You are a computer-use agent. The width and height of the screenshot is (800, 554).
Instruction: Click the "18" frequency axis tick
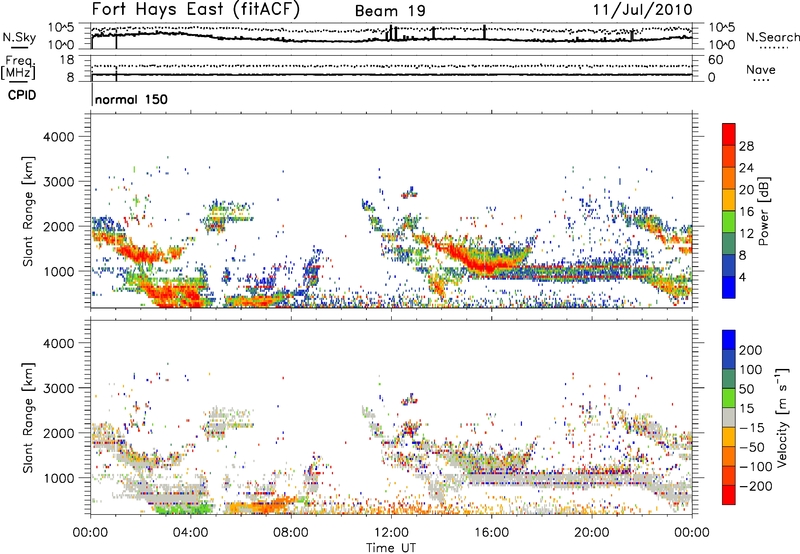point(67,60)
